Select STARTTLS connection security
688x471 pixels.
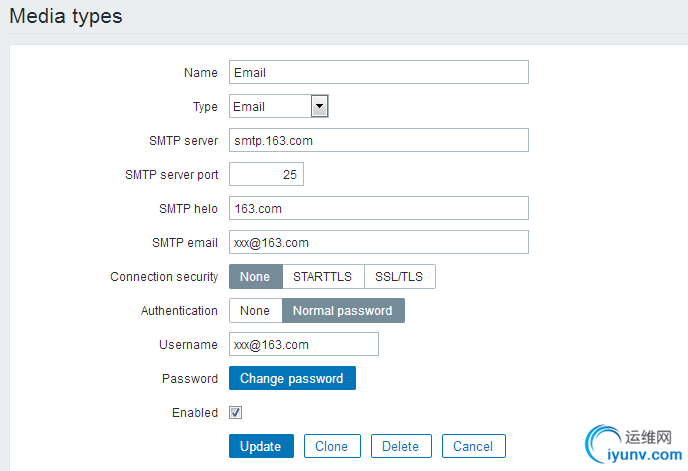(322, 277)
